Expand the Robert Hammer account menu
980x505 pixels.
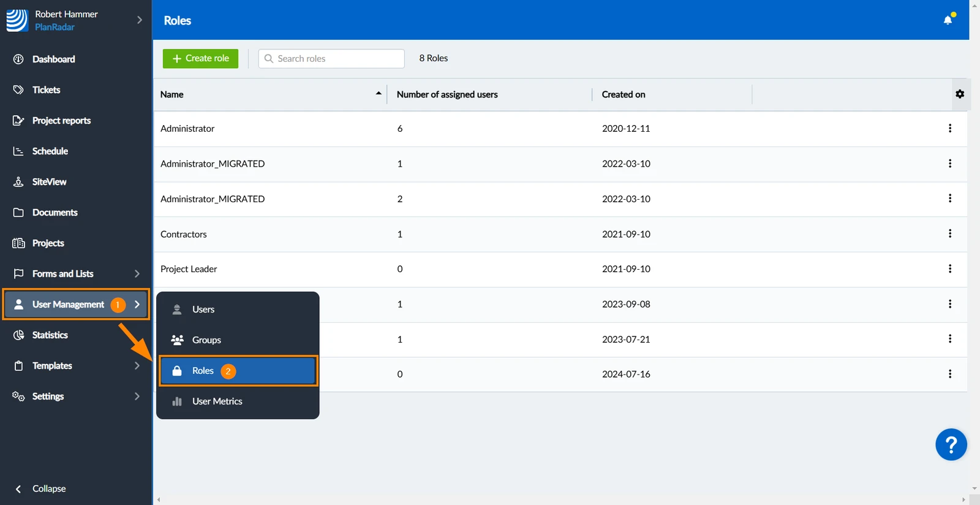pos(140,20)
